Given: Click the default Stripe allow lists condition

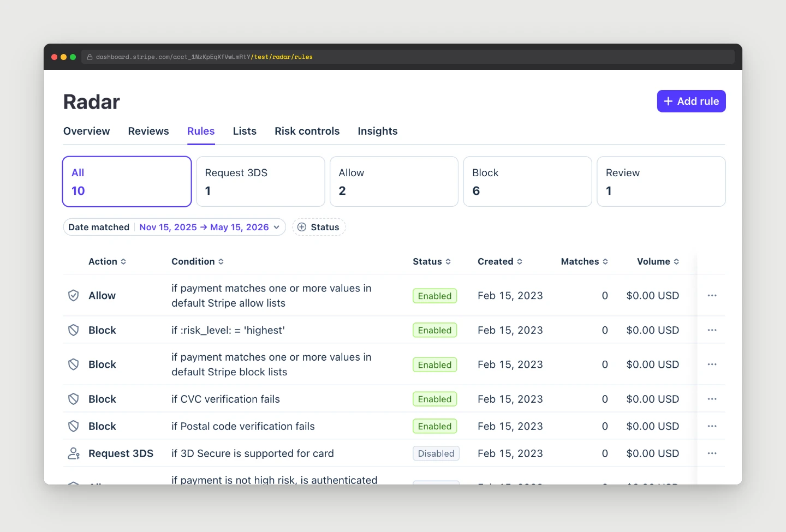Looking at the screenshot, I should 271,295.
